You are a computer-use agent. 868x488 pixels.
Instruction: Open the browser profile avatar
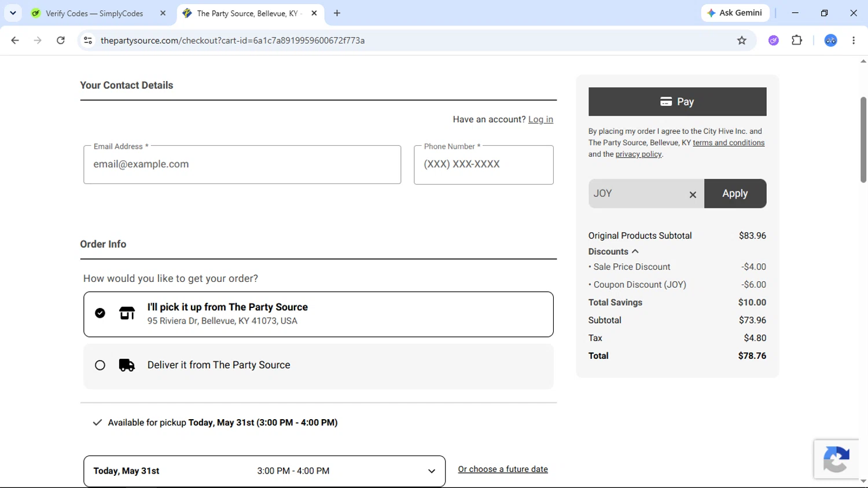pos(830,41)
